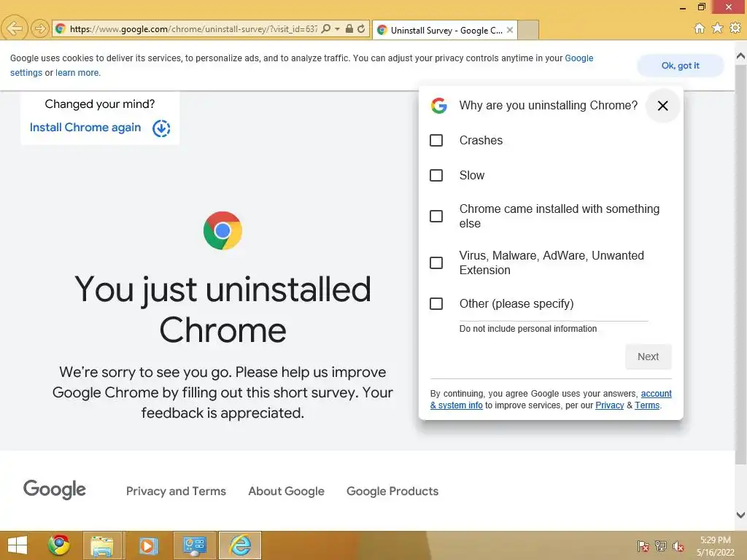Click the scrollbar up arrow
This screenshot has height=560, width=747.
pyautogui.click(x=741, y=56)
